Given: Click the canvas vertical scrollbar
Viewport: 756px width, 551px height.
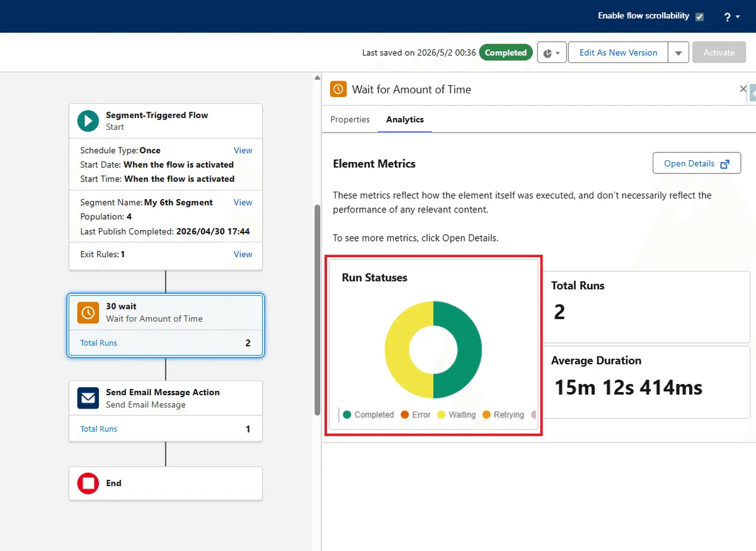Looking at the screenshot, I should point(318,309).
